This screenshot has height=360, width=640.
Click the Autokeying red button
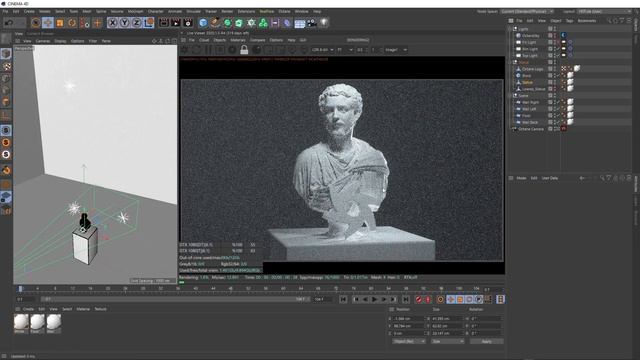428,300
